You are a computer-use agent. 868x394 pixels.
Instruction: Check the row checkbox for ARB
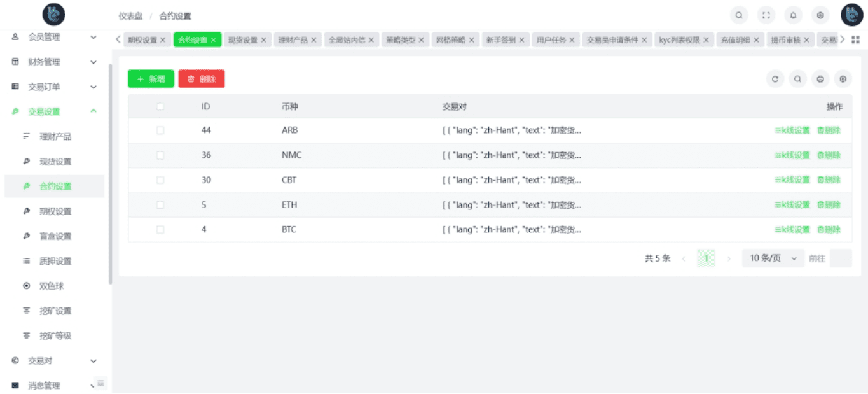click(160, 130)
